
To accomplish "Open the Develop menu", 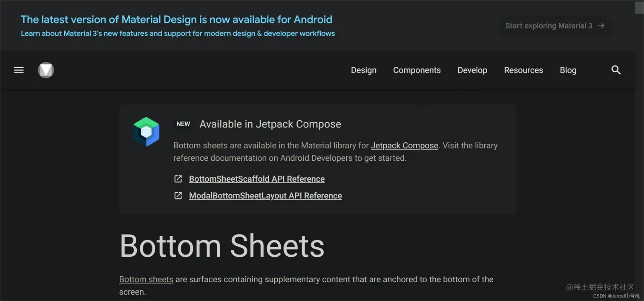I will (472, 70).
